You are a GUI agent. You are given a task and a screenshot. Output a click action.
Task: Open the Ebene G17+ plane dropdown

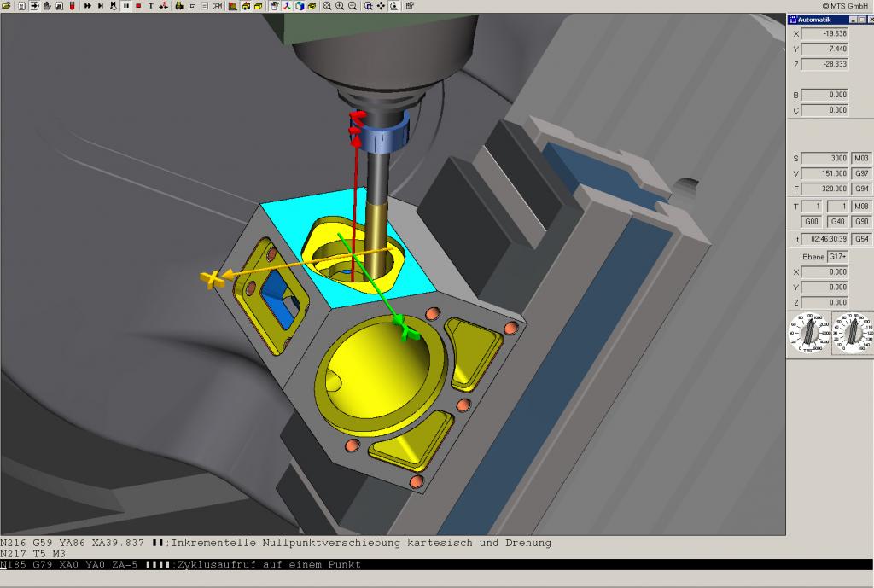(x=838, y=257)
